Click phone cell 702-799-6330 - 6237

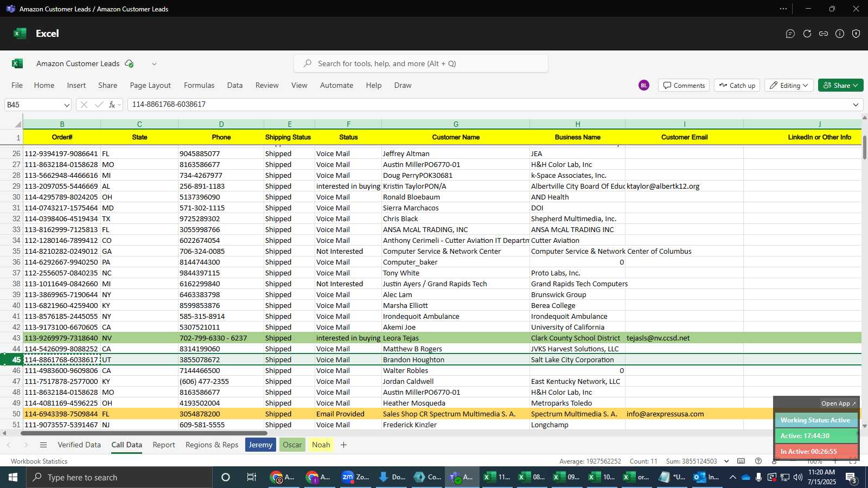coord(221,338)
